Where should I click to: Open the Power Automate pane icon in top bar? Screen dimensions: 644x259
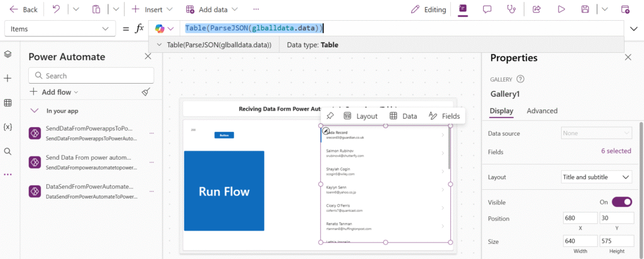click(463, 9)
